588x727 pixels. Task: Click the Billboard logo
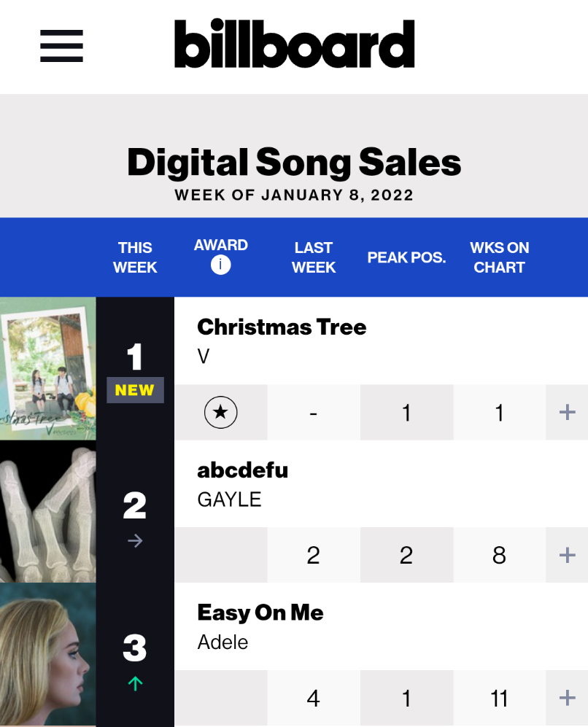[x=294, y=44]
